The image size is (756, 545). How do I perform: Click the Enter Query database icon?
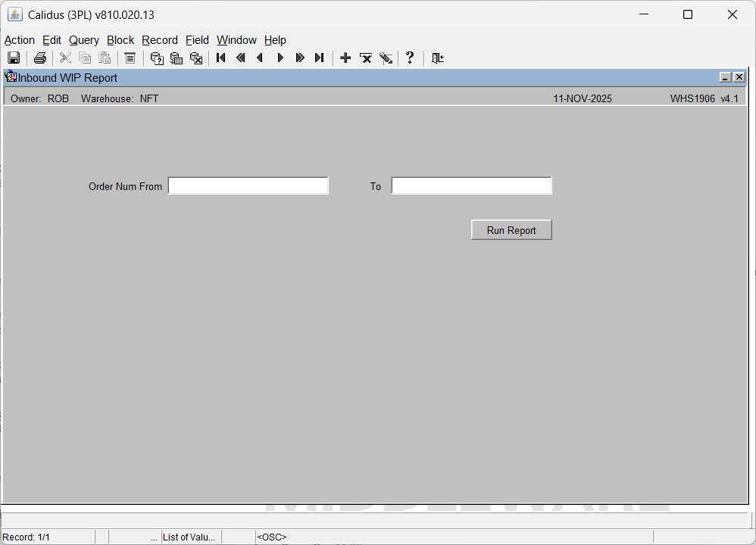[x=157, y=58]
